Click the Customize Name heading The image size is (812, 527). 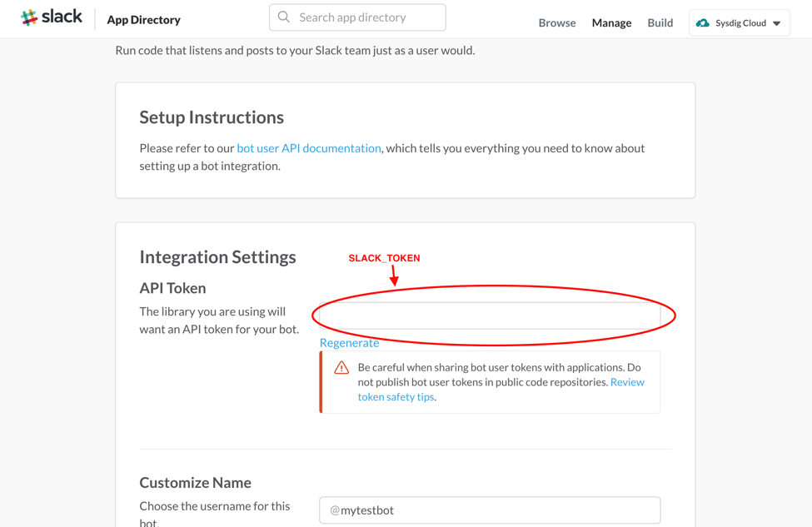tap(195, 483)
